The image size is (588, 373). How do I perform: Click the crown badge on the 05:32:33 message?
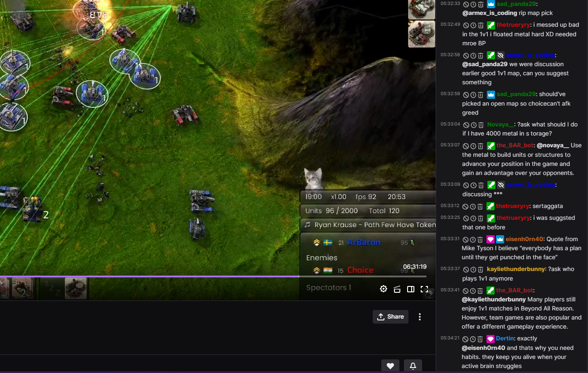491,4
